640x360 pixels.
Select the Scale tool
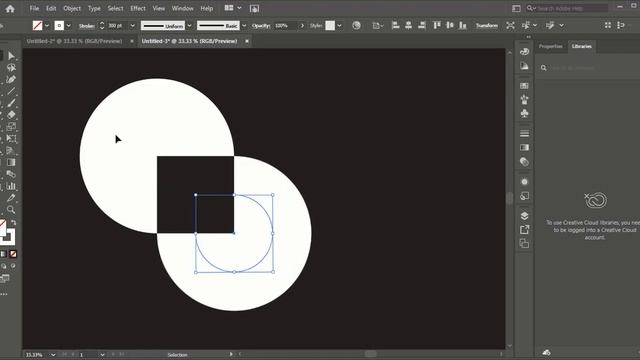11,127
